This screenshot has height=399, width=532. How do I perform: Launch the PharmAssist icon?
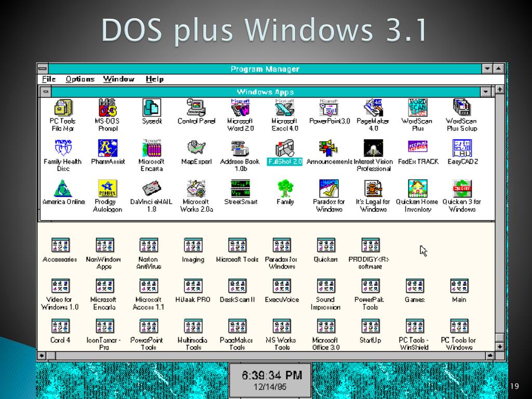108,148
